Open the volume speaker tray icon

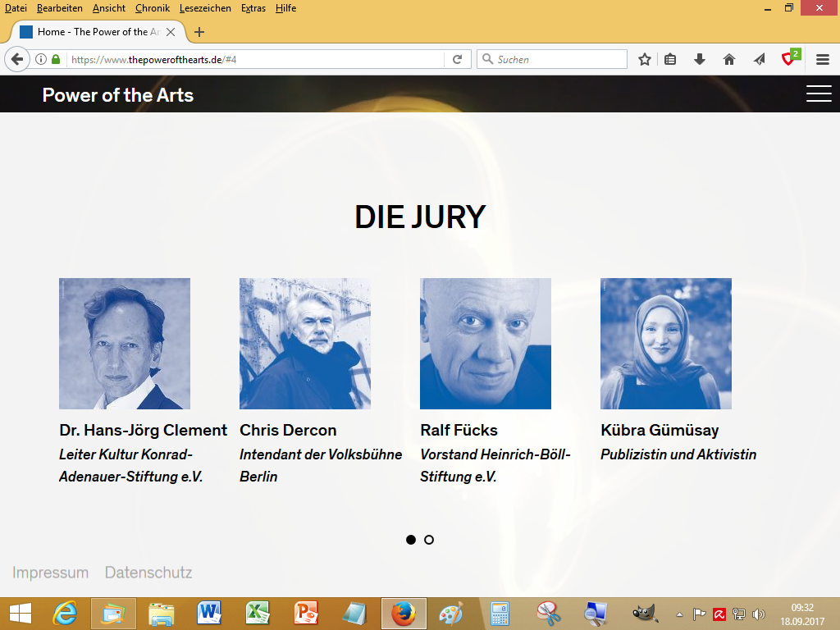click(759, 614)
